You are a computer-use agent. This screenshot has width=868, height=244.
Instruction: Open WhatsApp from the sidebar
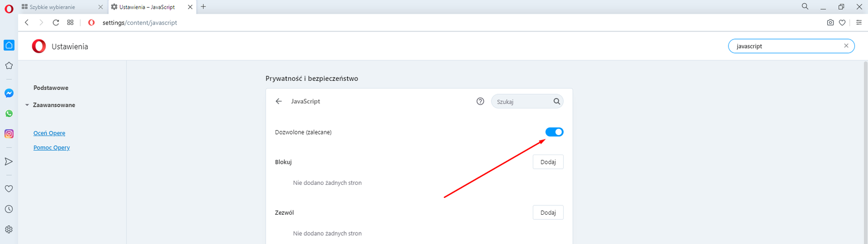pyautogui.click(x=9, y=114)
